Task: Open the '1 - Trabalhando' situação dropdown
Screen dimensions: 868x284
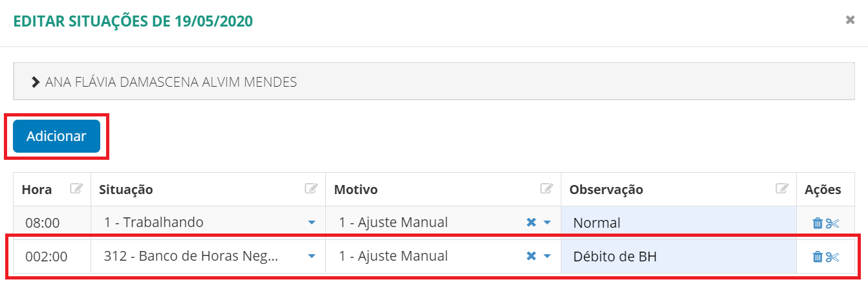Action: [x=312, y=223]
